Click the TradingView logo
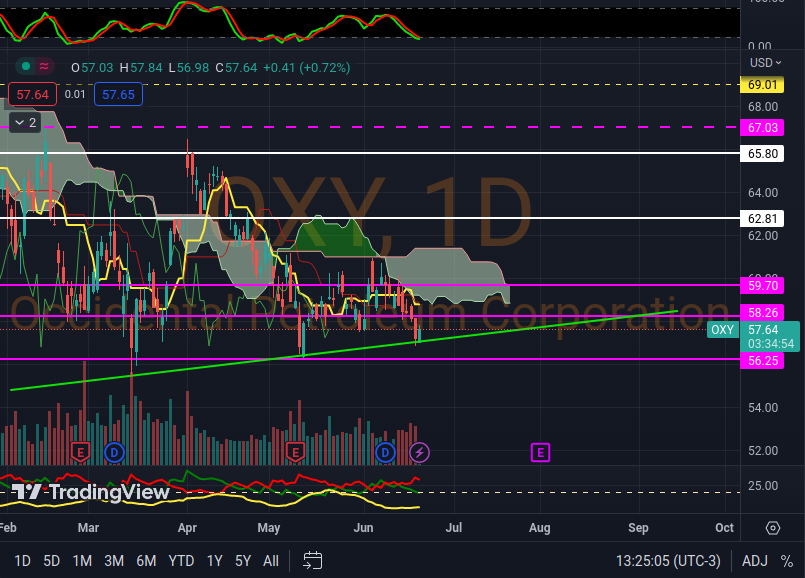The width and height of the screenshot is (805, 578). [90, 492]
